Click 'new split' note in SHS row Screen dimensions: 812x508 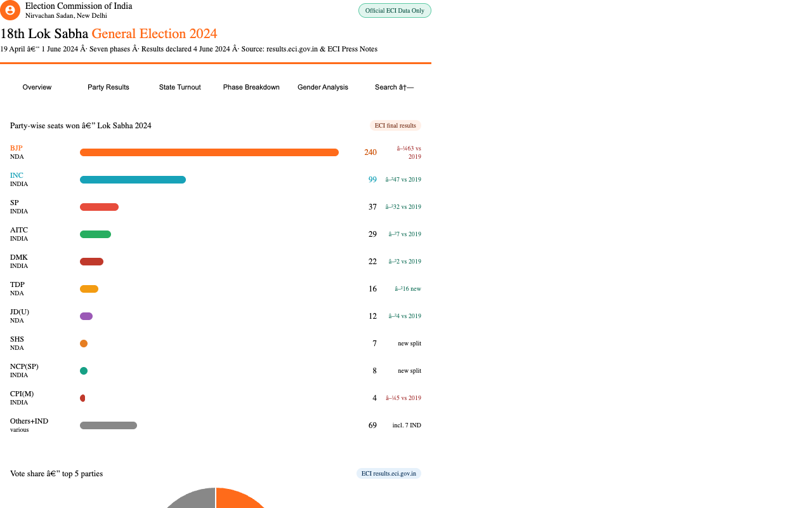coord(409,344)
